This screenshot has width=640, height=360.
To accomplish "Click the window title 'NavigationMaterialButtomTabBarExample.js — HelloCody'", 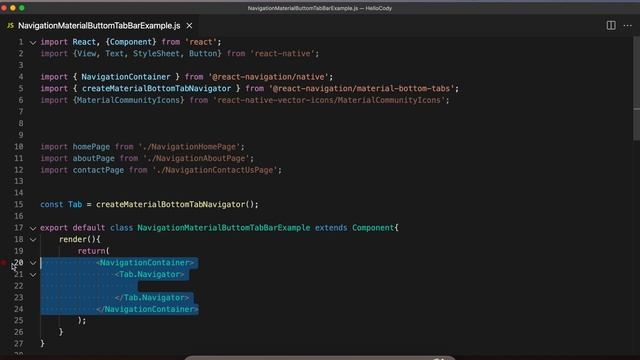I will [x=320, y=8].
